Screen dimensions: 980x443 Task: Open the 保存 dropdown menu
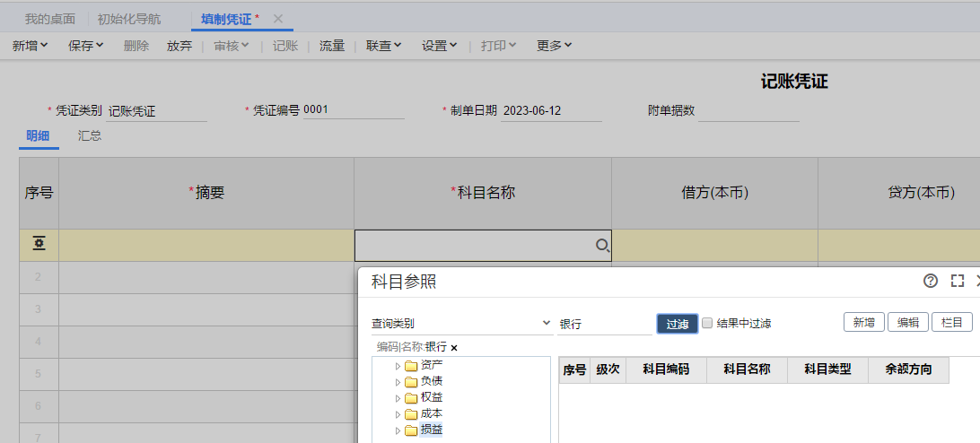(86, 46)
